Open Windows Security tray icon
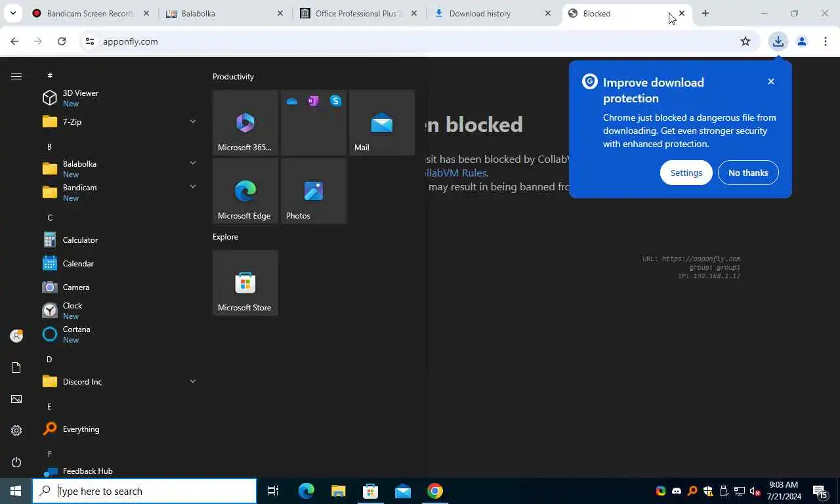The width and height of the screenshot is (840, 504). [708, 491]
